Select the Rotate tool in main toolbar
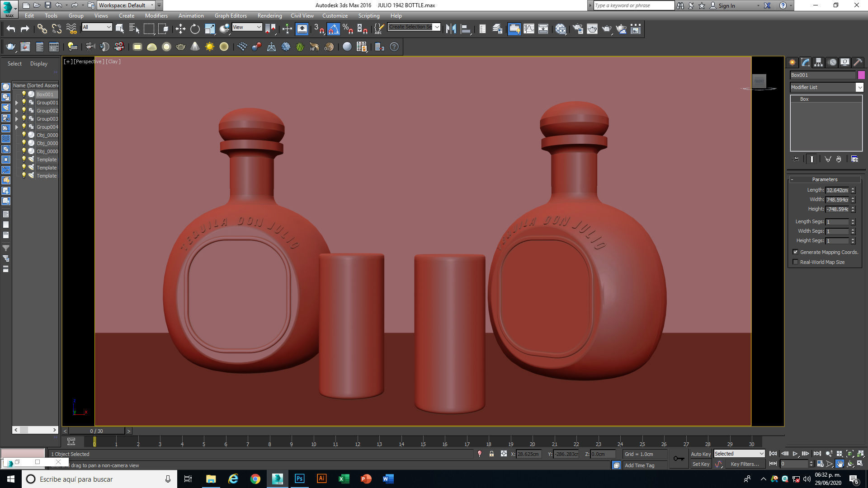 [x=195, y=29]
